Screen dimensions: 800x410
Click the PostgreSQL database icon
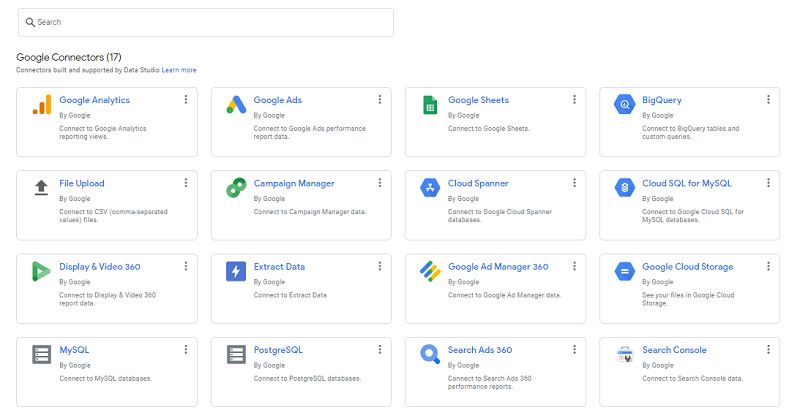[236, 354]
